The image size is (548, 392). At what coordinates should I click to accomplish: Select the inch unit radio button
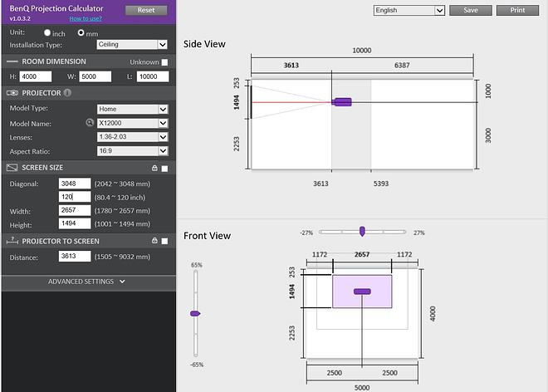coord(47,32)
